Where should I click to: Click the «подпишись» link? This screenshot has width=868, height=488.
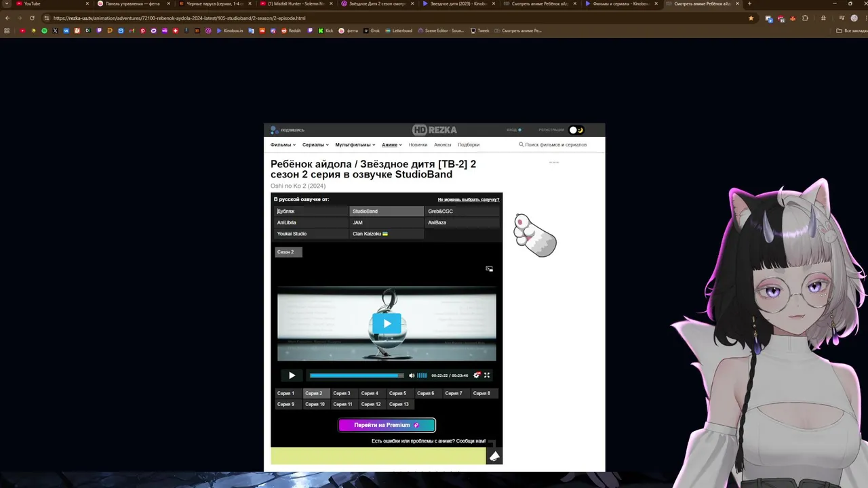tap(292, 129)
